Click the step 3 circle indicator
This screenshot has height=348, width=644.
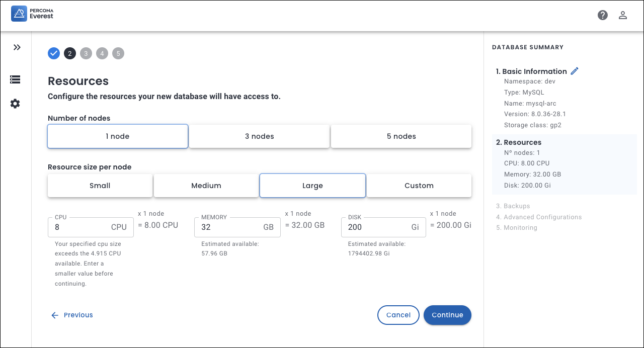pos(86,53)
